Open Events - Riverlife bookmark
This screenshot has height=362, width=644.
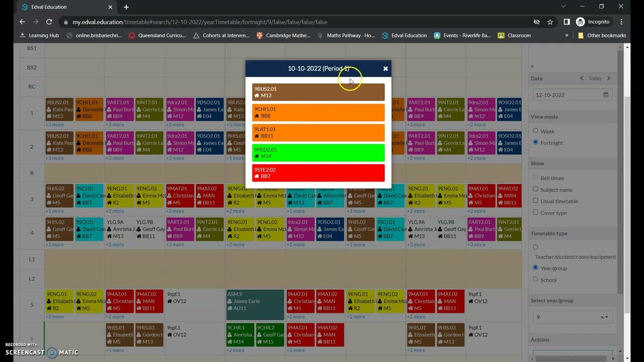[462, 36]
